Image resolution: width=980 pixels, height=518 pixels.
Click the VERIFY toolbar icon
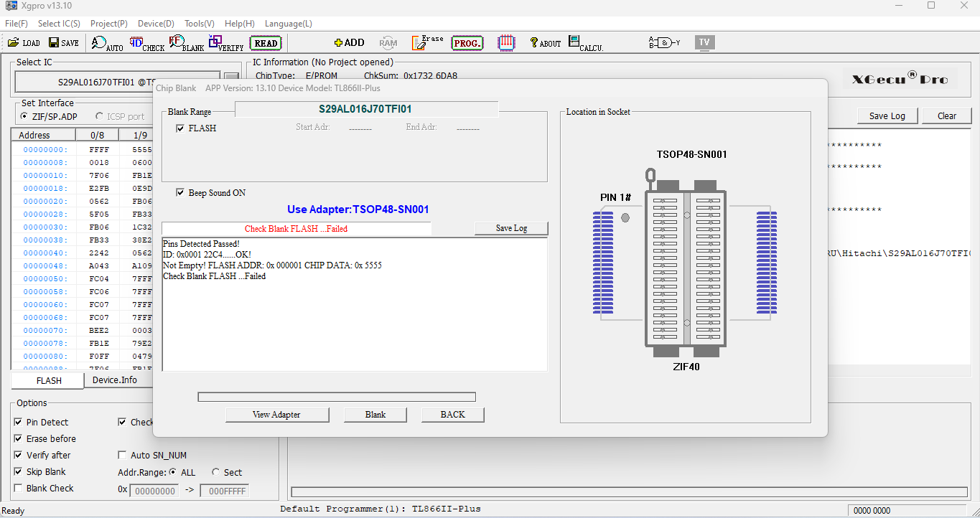[x=226, y=43]
